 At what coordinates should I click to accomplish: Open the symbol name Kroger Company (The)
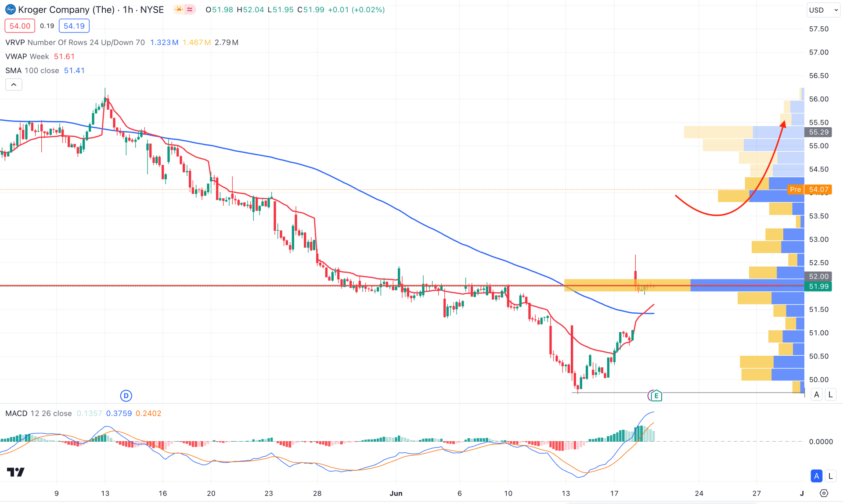[66, 10]
